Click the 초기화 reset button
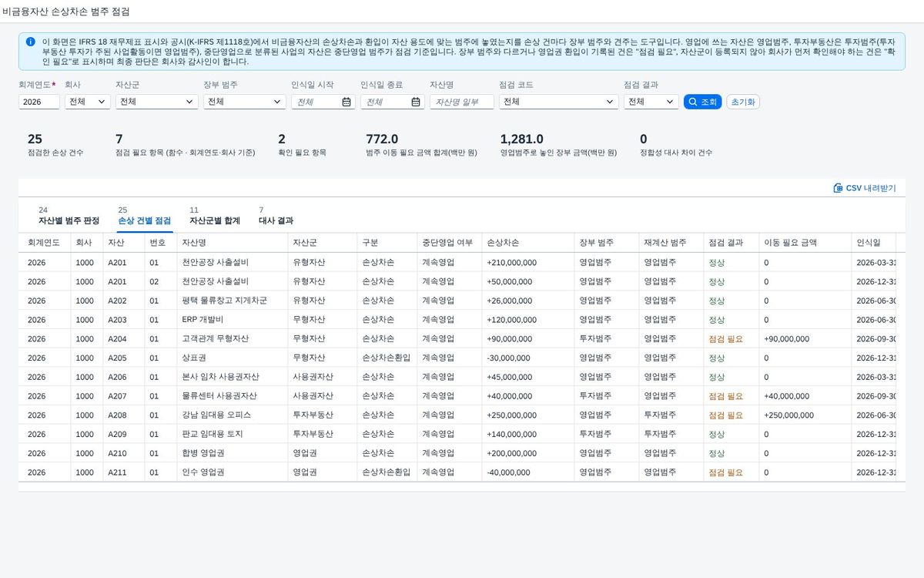 pyautogui.click(x=743, y=102)
